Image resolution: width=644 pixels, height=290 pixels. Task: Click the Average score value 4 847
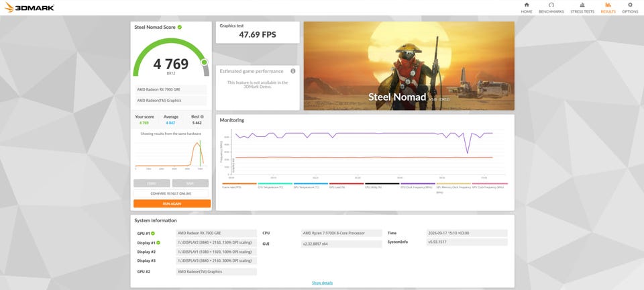tap(170, 123)
